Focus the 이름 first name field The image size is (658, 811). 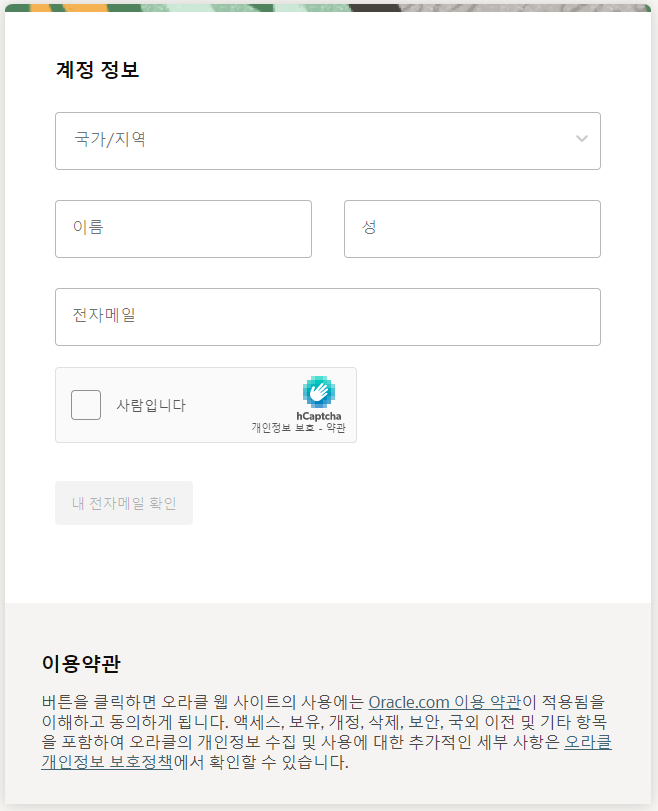pos(184,229)
